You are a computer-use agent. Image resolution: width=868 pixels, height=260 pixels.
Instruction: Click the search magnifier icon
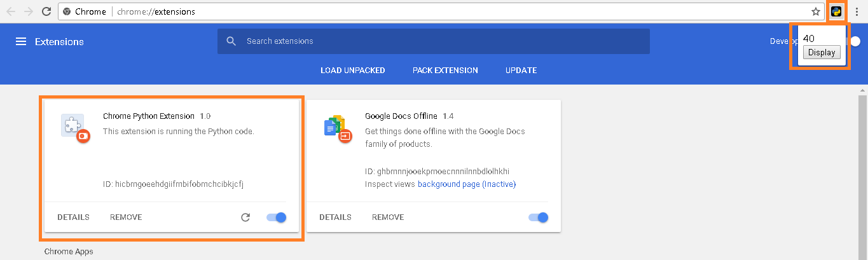[231, 41]
